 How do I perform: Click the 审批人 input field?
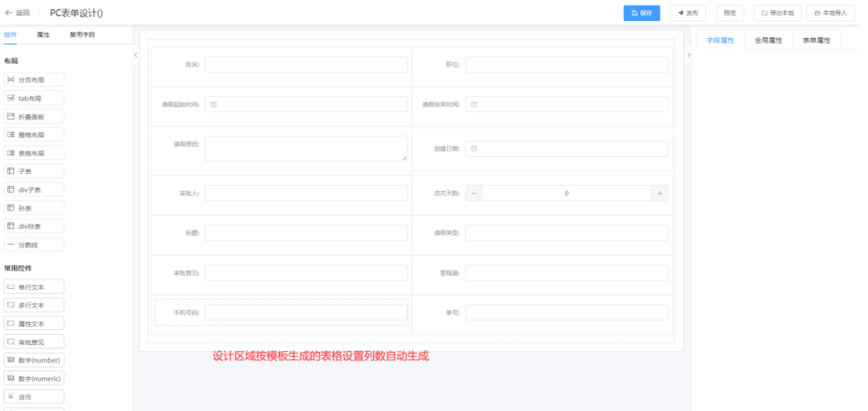pos(306,193)
